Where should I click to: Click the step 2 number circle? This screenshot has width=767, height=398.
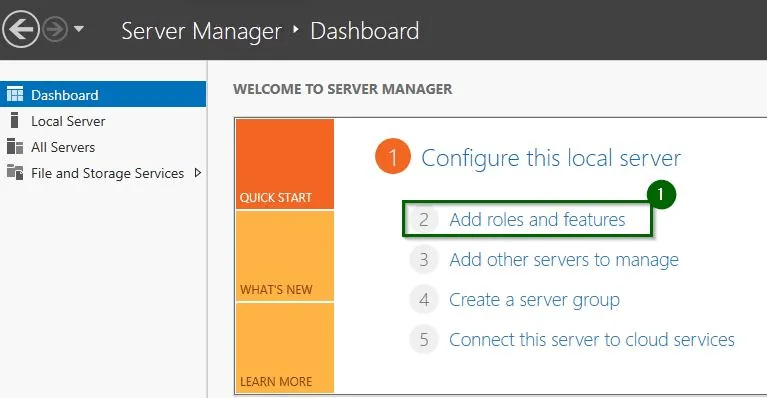pos(424,220)
